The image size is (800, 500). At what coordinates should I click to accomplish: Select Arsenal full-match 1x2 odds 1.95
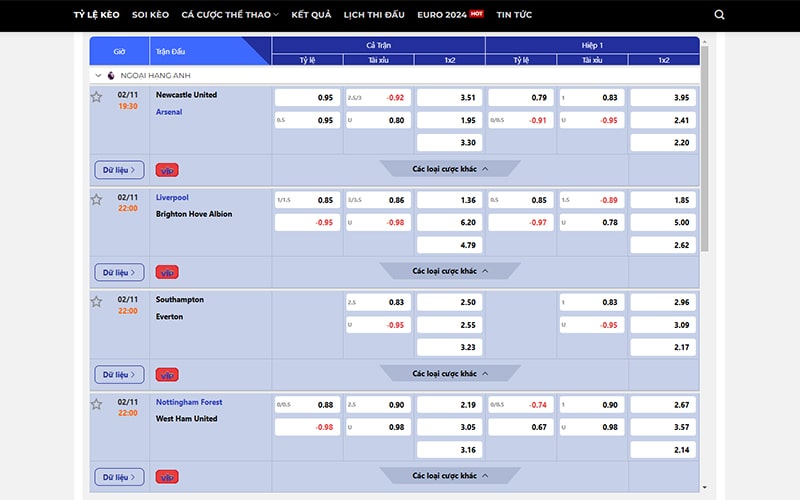pos(449,120)
